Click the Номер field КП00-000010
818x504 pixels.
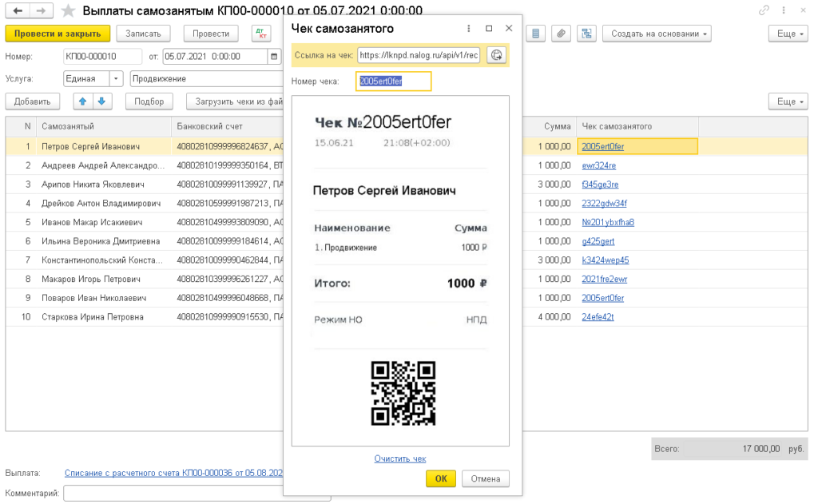pos(102,57)
